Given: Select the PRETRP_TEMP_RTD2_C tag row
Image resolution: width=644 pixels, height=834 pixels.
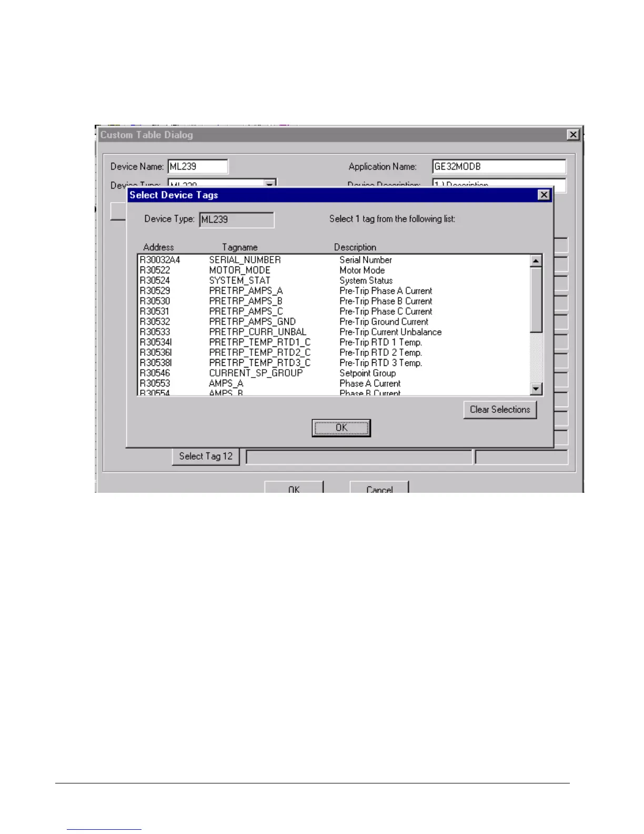Looking at the screenshot, I should pyautogui.click(x=333, y=353).
